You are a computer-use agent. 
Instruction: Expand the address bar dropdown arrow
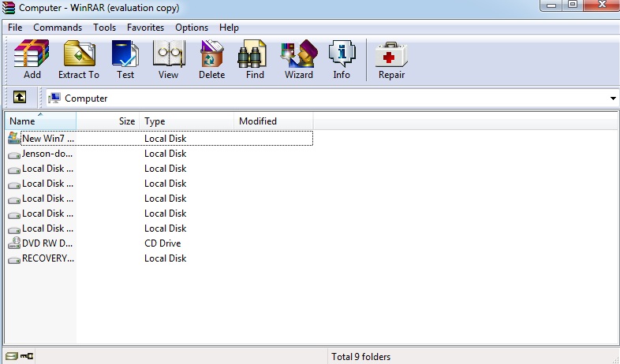(x=612, y=98)
